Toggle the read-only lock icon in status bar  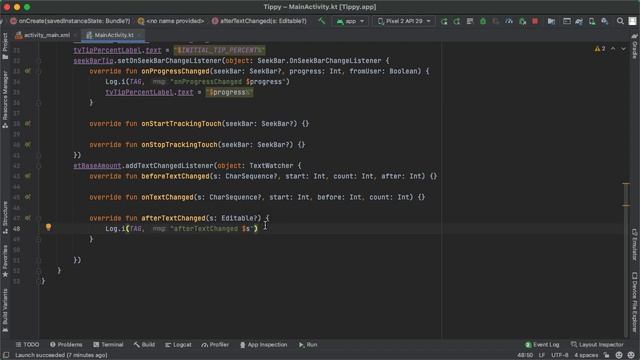(x=607, y=355)
